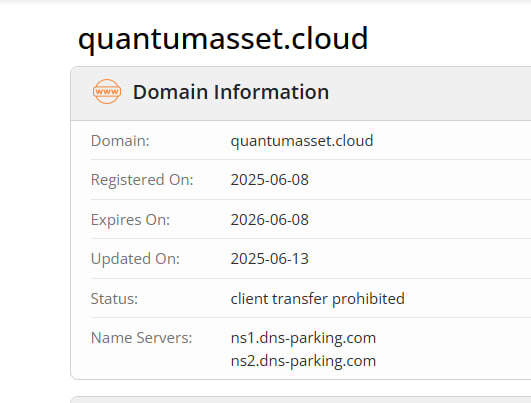Select name server ns1.dns-parking.com
531x403 pixels.
(x=303, y=338)
